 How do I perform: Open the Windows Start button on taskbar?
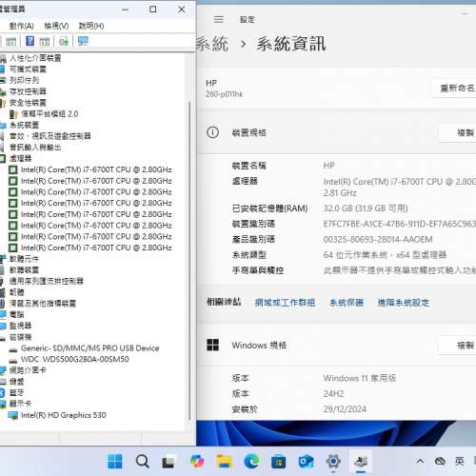[115, 462]
